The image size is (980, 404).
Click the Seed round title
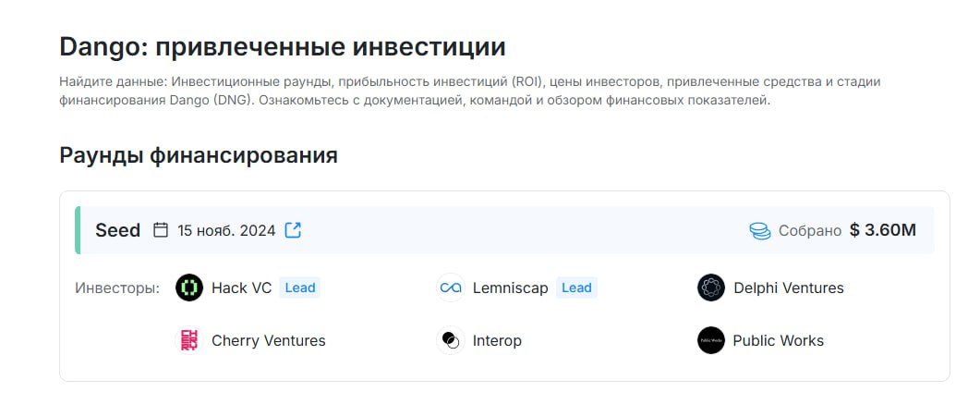[117, 230]
